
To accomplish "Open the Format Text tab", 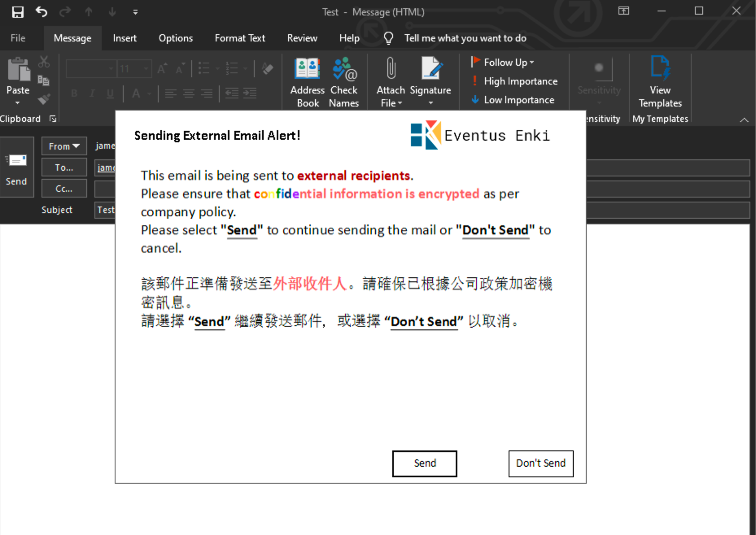I will tap(240, 38).
